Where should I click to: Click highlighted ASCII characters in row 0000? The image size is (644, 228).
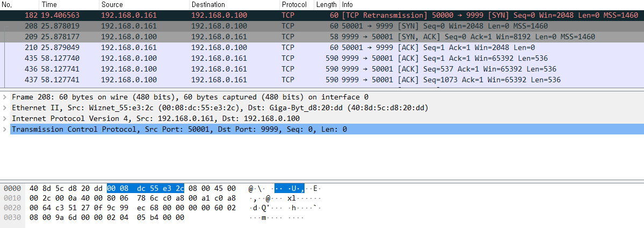coord(289,189)
